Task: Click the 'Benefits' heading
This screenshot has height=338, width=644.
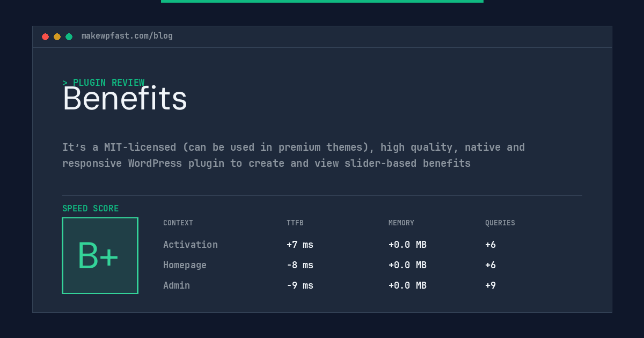Action: point(125,99)
